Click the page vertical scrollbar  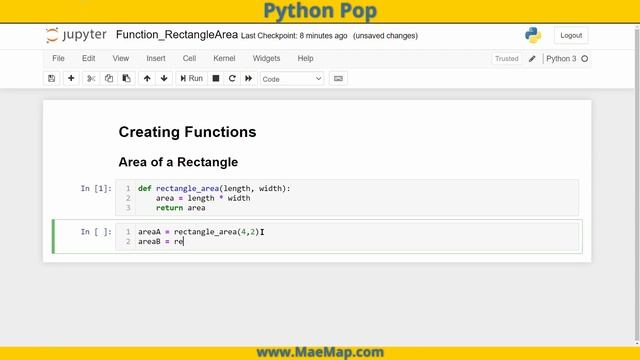(x=637, y=185)
